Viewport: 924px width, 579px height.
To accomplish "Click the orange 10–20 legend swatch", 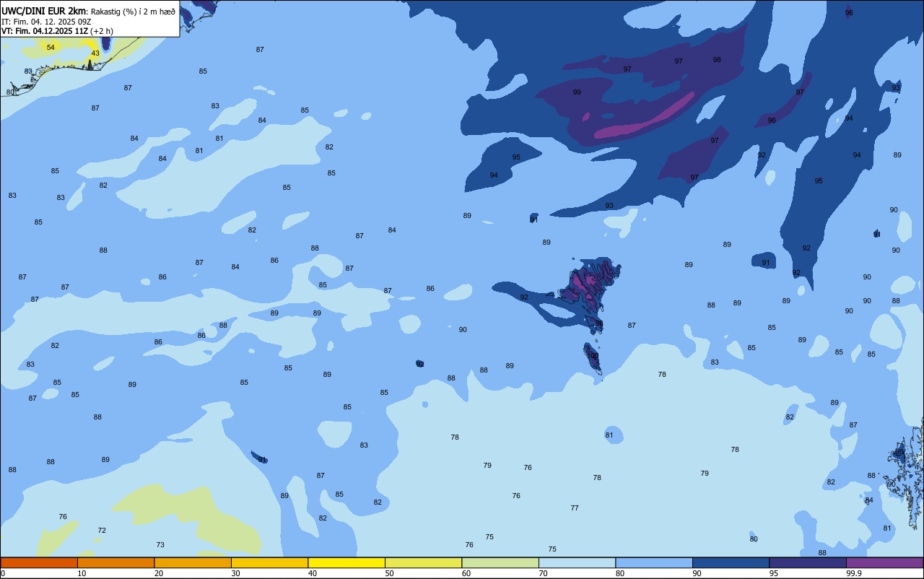I will pyautogui.click(x=115, y=562).
